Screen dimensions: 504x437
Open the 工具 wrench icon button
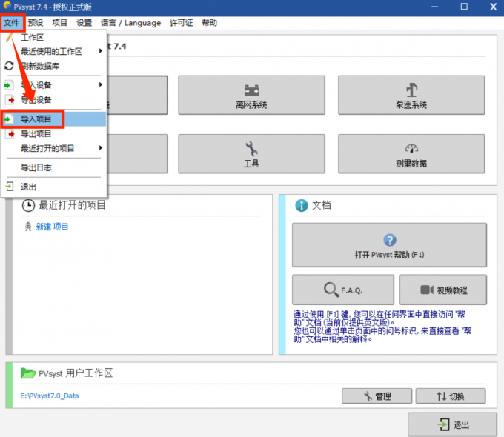point(251,153)
